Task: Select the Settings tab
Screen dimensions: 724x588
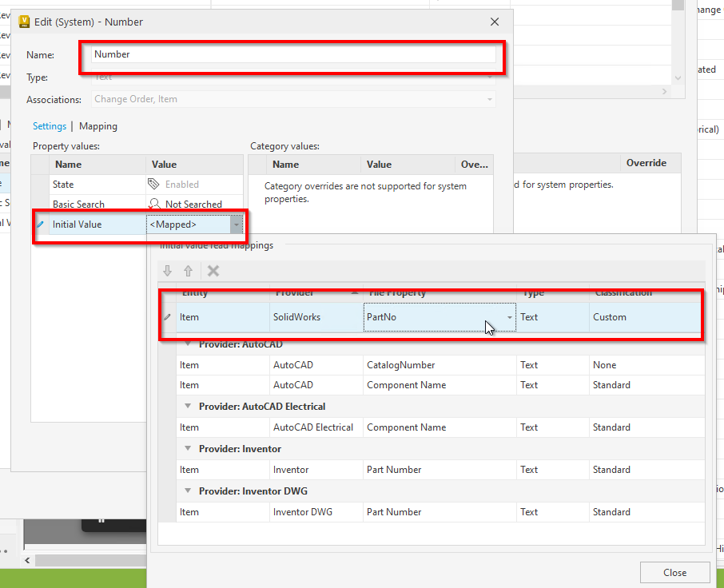Action: (49, 126)
